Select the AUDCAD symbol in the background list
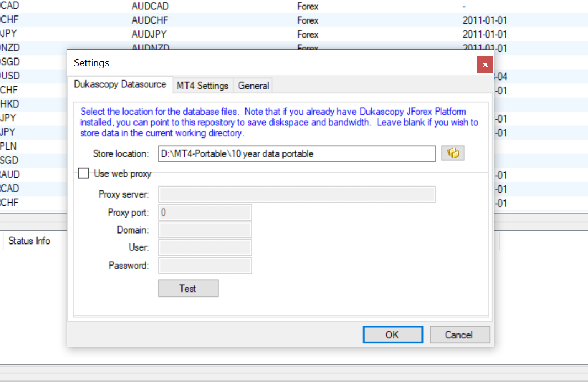Screen dimensions: 588x387 point(150,7)
